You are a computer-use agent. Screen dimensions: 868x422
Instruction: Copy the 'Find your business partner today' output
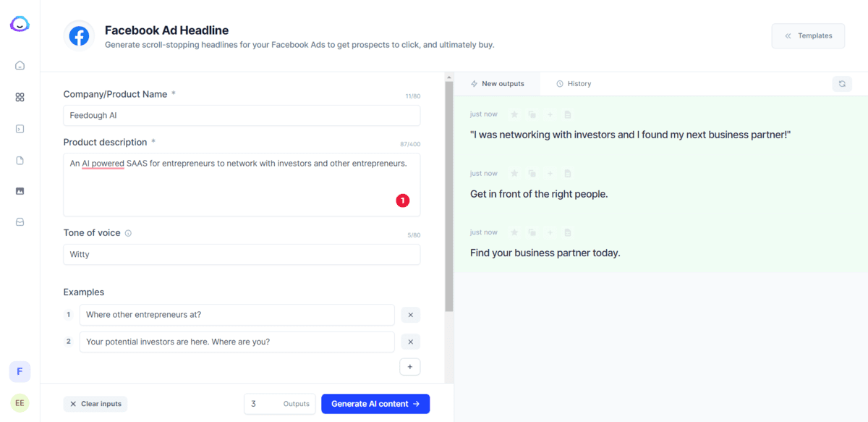click(532, 232)
